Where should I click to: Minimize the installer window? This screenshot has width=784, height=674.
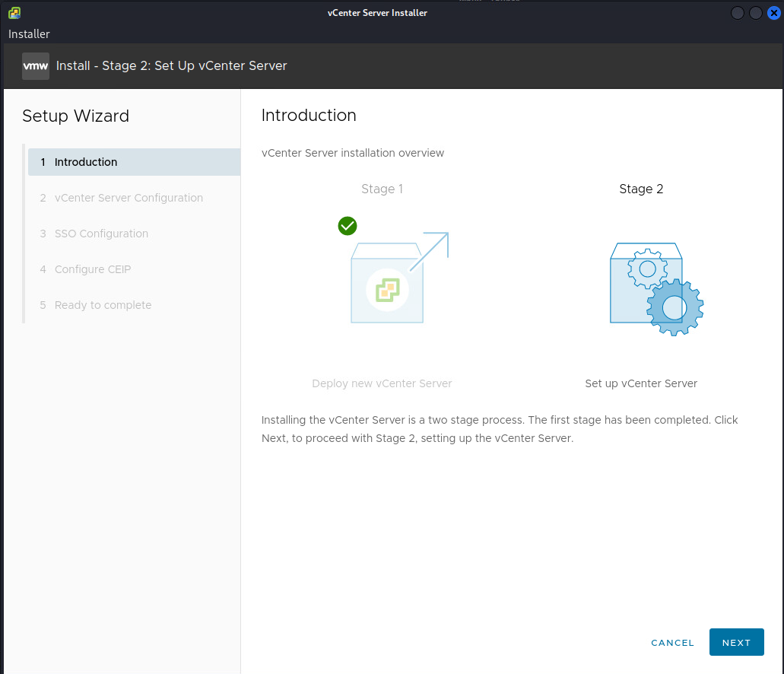tap(738, 13)
